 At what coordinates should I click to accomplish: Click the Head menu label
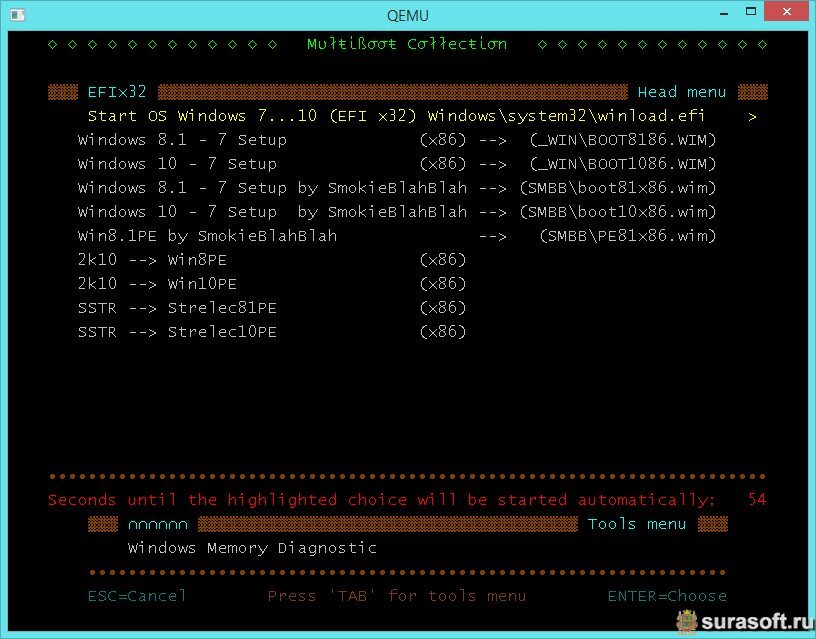[x=682, y=92]
